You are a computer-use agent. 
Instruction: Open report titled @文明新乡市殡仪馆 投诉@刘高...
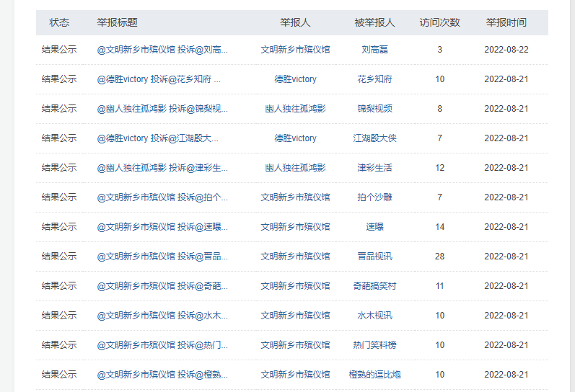(x=162, y=50)
